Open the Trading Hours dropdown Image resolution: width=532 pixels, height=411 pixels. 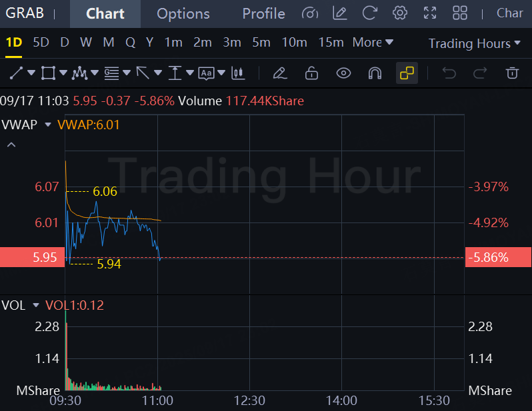[x=474, y=43]
